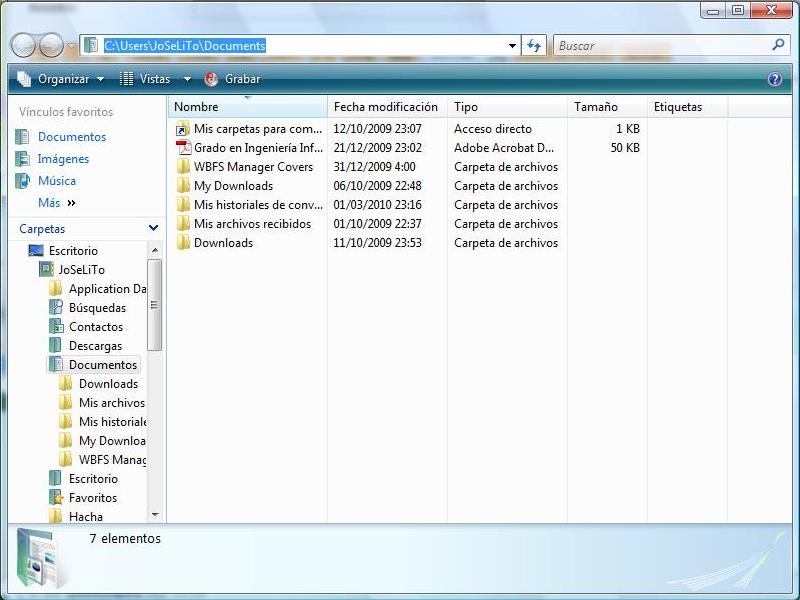Expand the Vistas dropdown arrow
Viewport: 800px width, 600px height.
point(187,79)
